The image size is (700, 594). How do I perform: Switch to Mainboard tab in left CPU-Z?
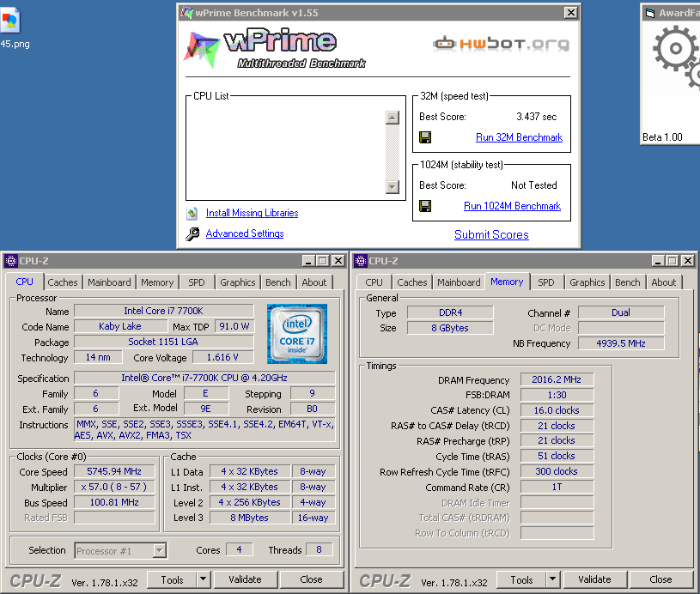tap(109, 282)
